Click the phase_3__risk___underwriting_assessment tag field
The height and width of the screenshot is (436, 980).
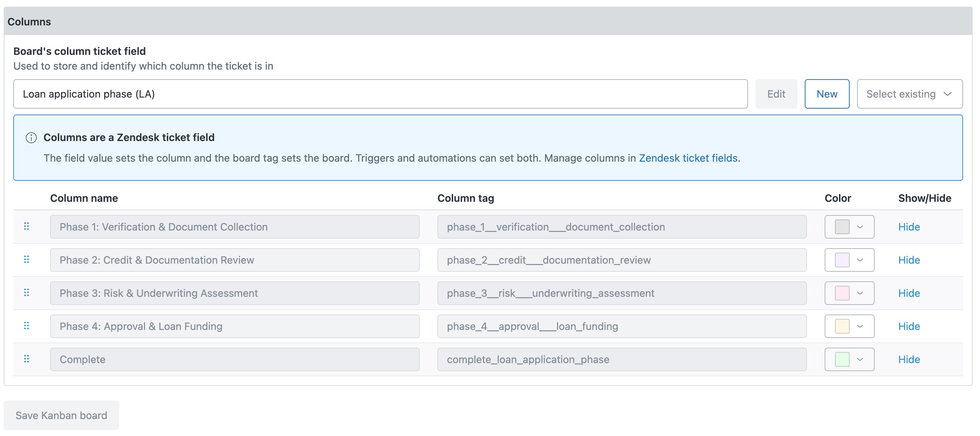pos(622,293)
